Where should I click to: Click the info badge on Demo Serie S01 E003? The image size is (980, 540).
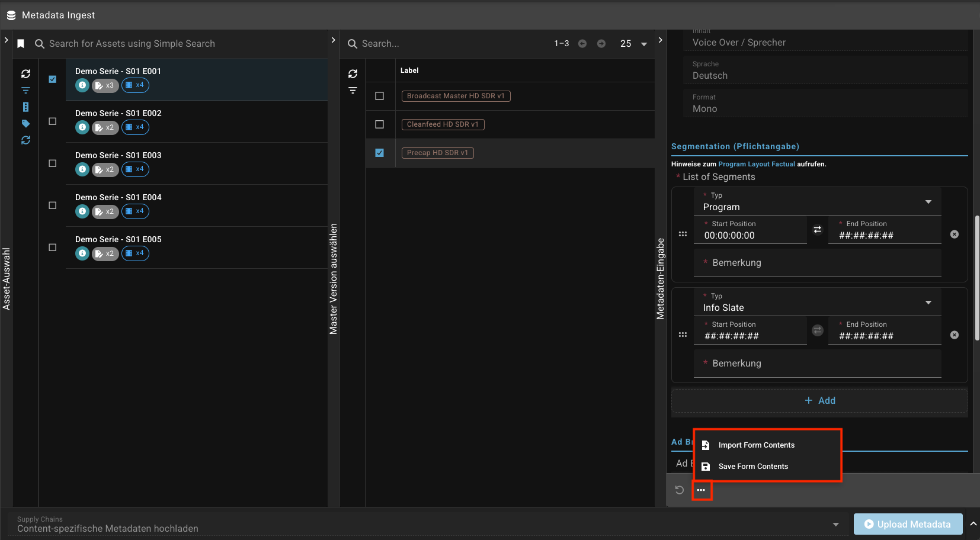[82, 169]
